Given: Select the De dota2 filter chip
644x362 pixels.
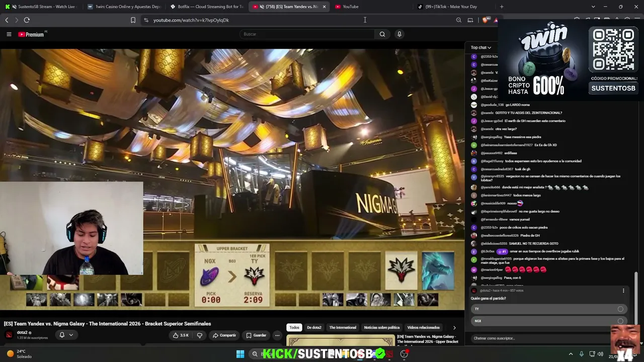Looking at the screenshot, I should (x=314, y=328).
